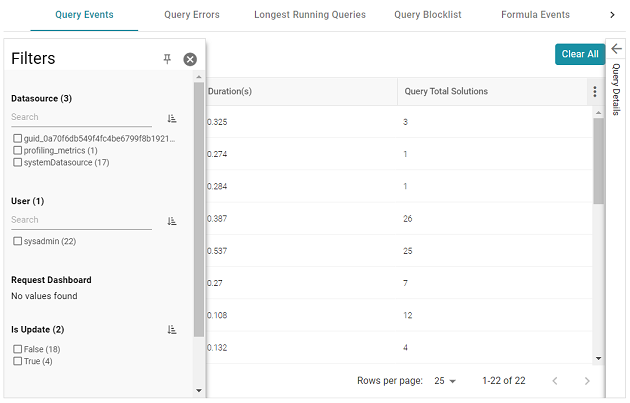Click the Clear All button

coord(580,54)
